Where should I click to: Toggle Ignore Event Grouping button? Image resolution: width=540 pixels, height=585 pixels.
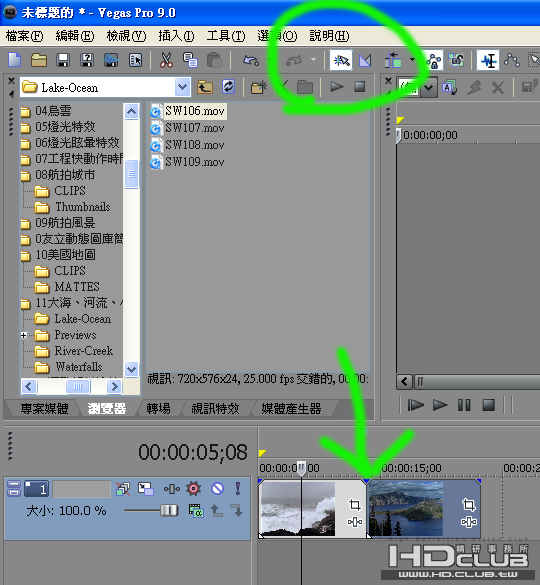(456, 60)
